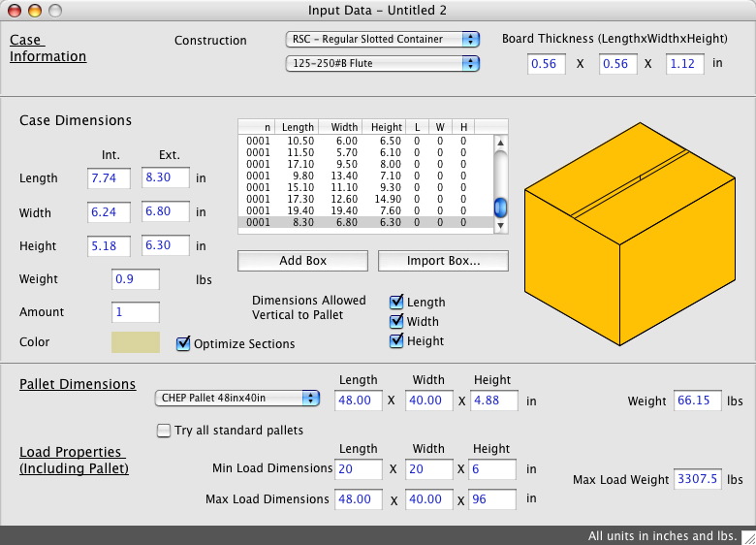
Task: Click the board thickness Height field 1.12
Action: [684, 64]
